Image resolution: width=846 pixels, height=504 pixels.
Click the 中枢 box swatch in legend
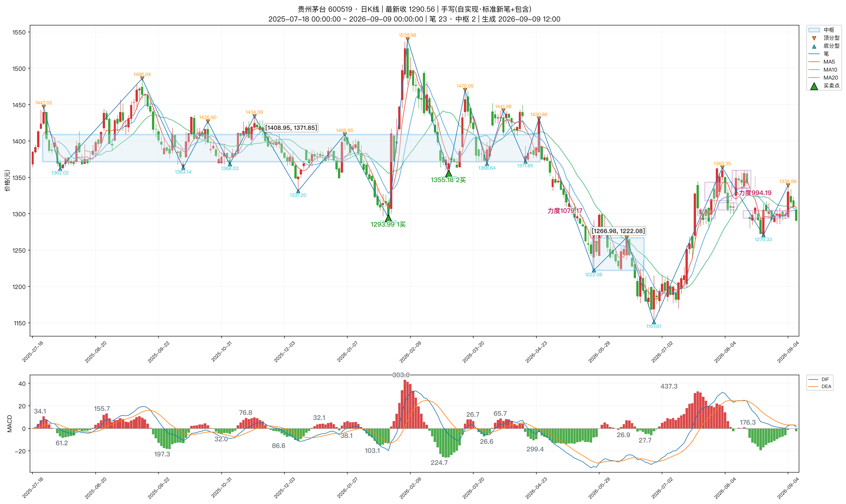point(814,30)
